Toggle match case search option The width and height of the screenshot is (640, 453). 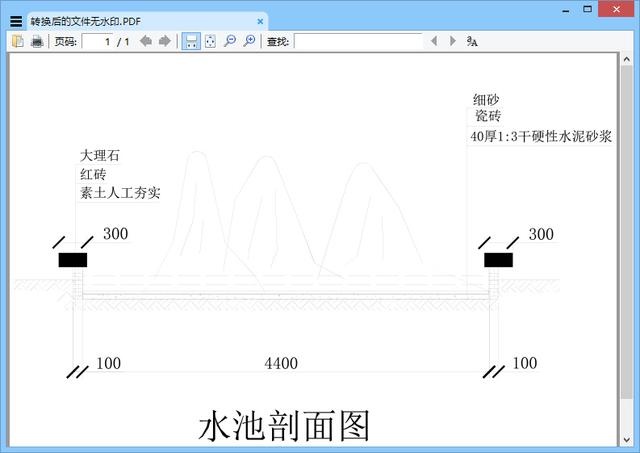tap(472, 41)
